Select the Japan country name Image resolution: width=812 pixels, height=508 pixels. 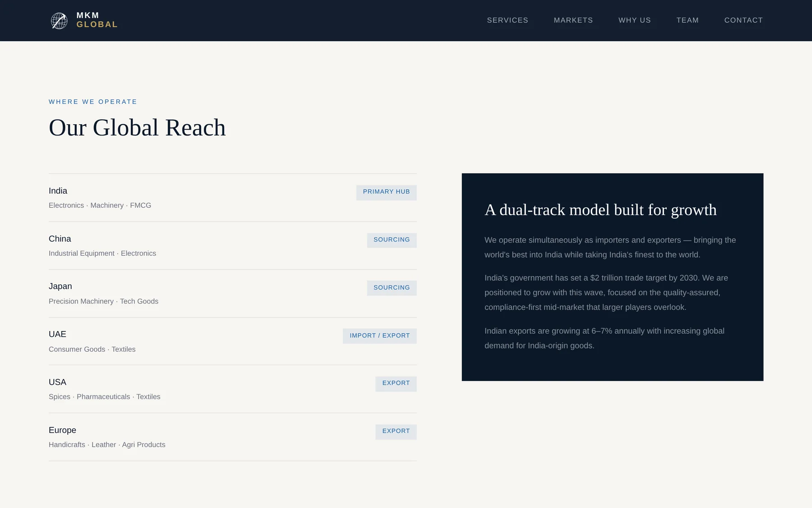60,286
